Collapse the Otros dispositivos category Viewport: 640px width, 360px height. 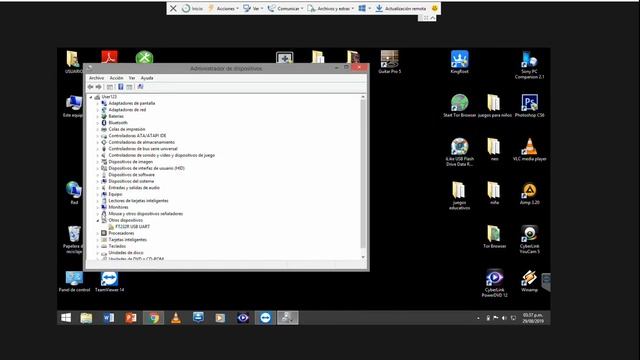(98, 220)
